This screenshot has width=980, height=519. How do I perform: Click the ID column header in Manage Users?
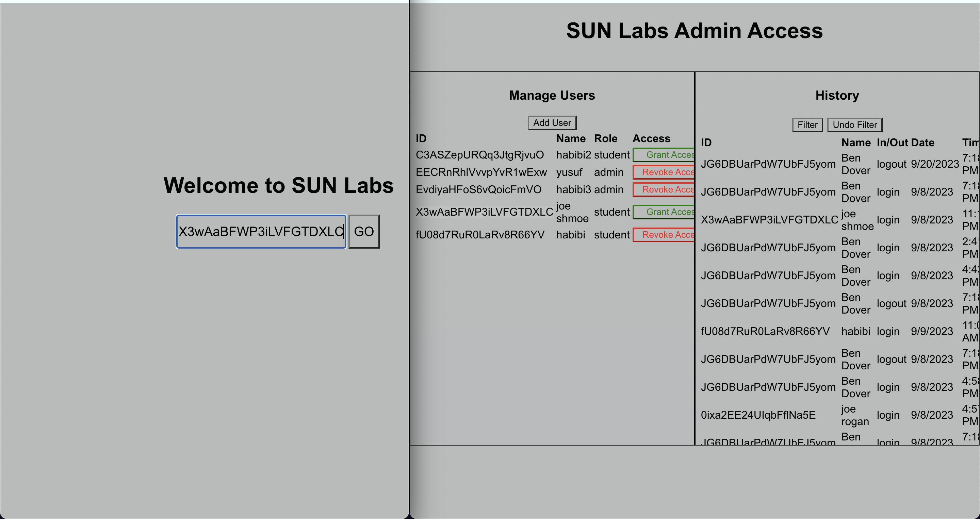421,138
